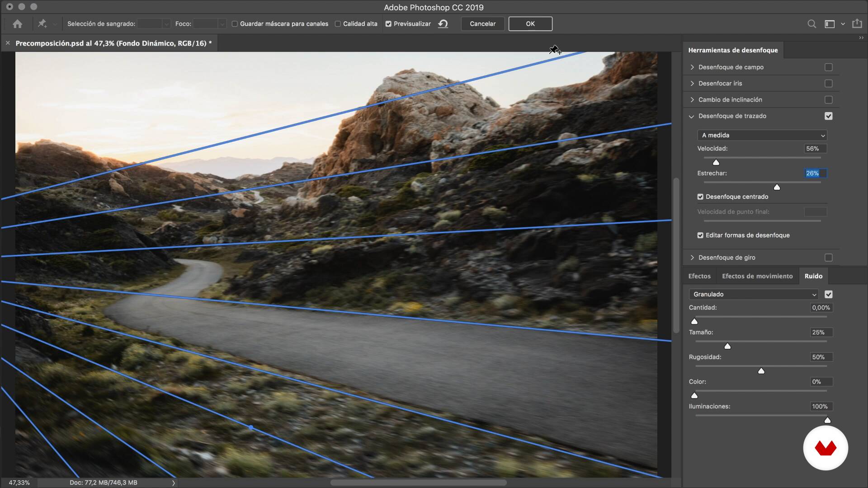Viewport: 868px width, 488px height.
Task: Expand the workspace switcher dropdown arrow
Action: (843, 24)
